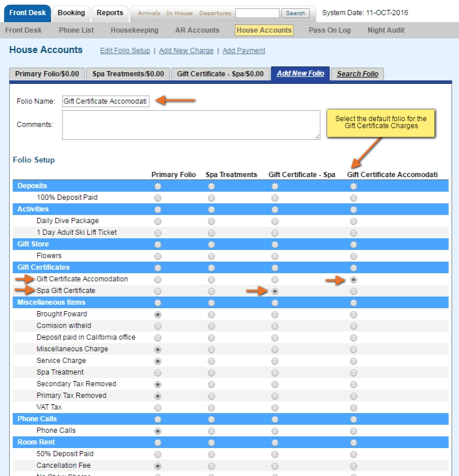Click selected Gift Certificate Accomodation radio button

point(353,280)
